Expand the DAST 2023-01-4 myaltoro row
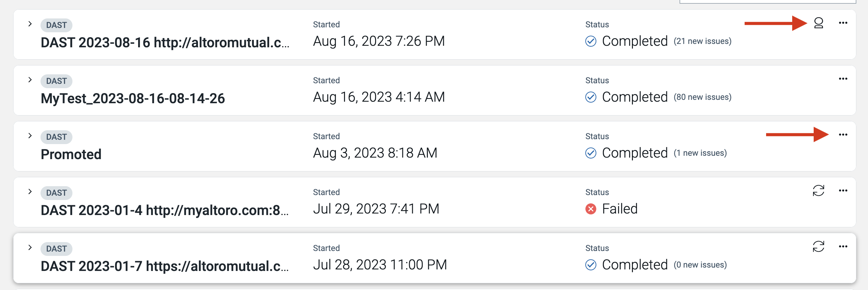868x290 pixels. click(x=30, y=192)
